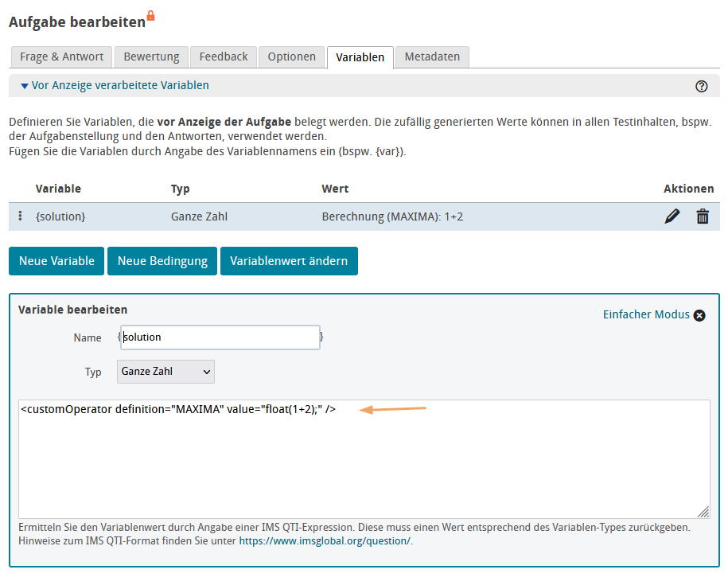Edit the {solution} variable with the pencil icon
Image resolution: width=728 pixels, height=585 pixels.
tap(672, 216)
